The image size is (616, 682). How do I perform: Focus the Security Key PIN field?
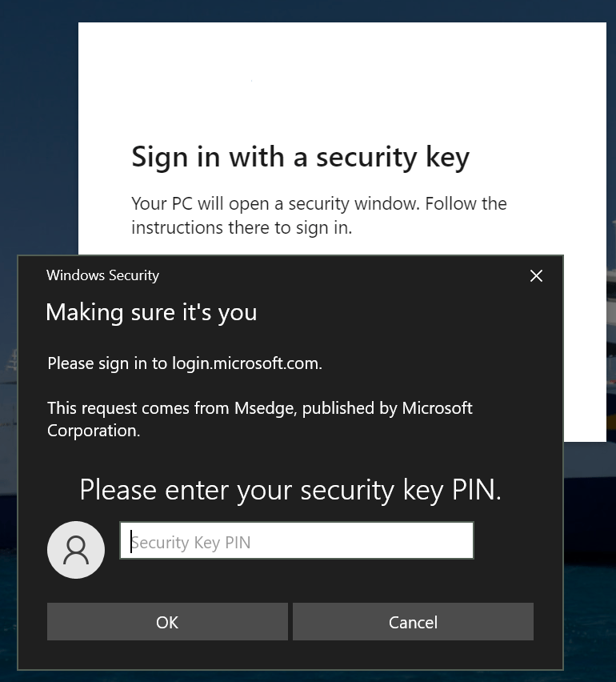coord(297,541)
